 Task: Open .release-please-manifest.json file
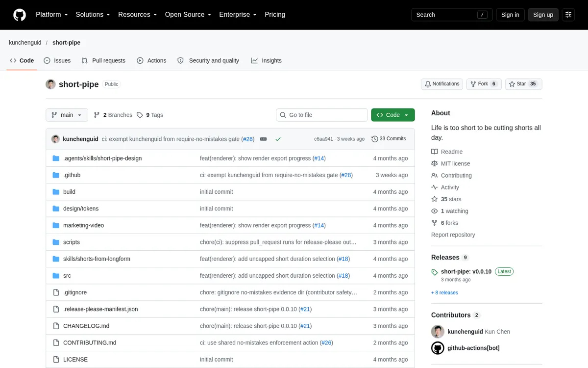[100, 309]
